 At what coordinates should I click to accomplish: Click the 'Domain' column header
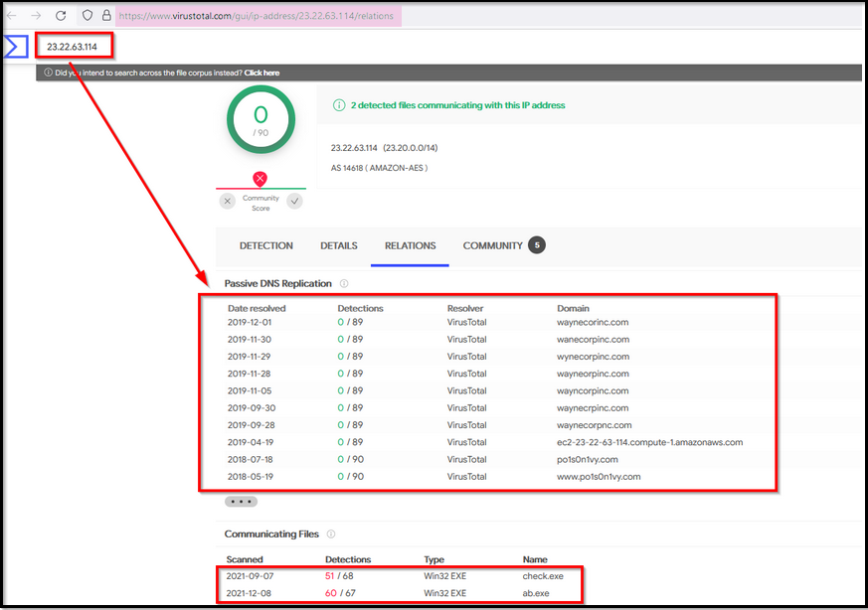(x=573, y=308)
